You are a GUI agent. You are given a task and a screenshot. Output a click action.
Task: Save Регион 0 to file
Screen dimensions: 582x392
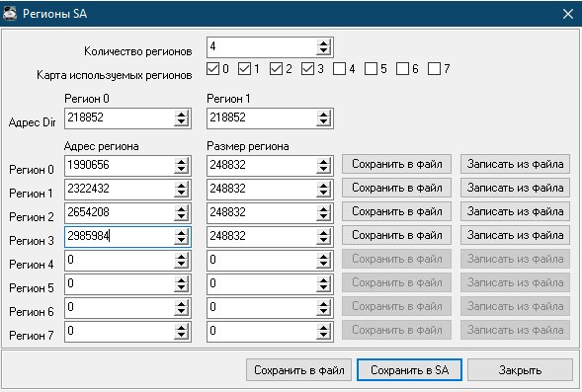pyautogui.click(x=396, y=164)
